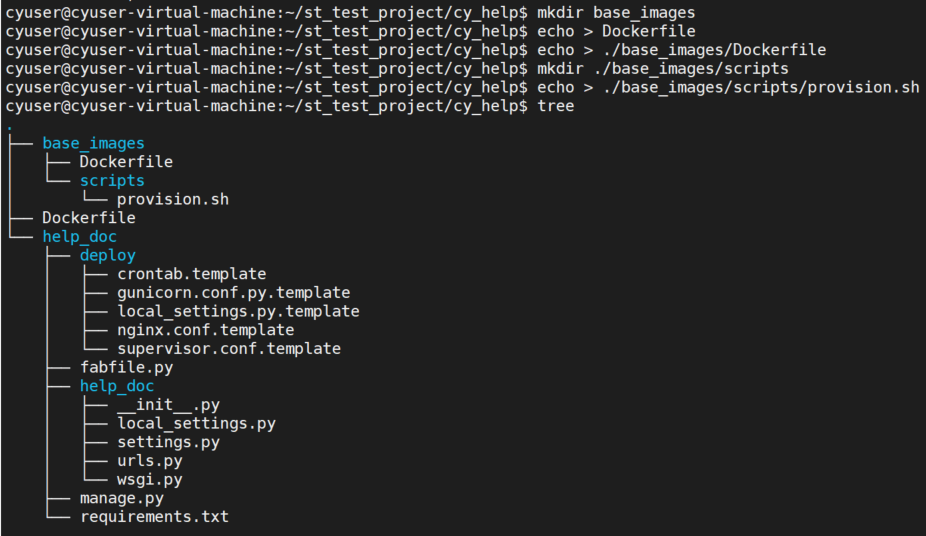Click the root-level Dockerfile entry

(x=89, y=218)
